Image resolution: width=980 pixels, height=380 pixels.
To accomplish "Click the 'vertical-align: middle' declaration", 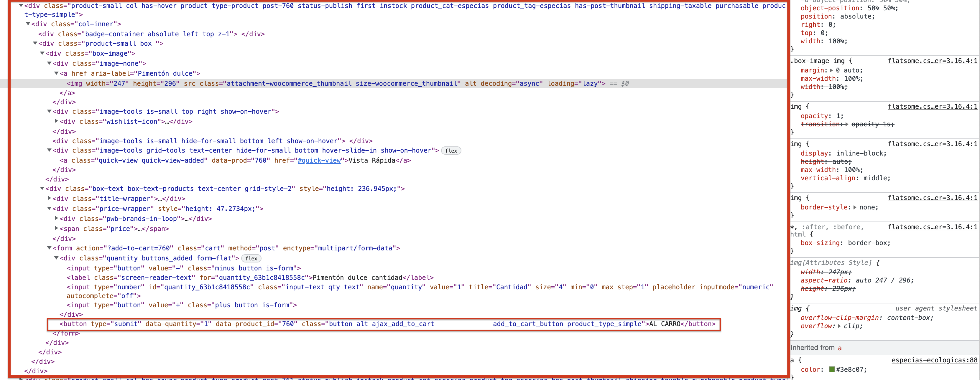I will click(x=845, y=178).
